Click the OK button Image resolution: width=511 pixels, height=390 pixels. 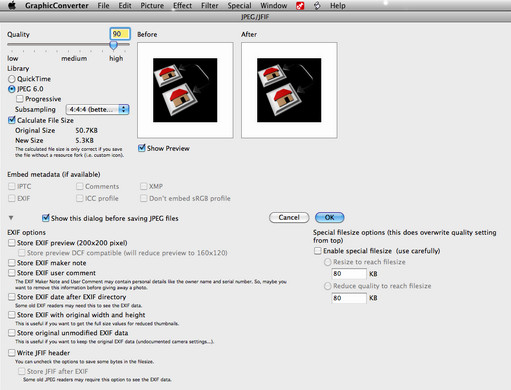click(329, 217)
